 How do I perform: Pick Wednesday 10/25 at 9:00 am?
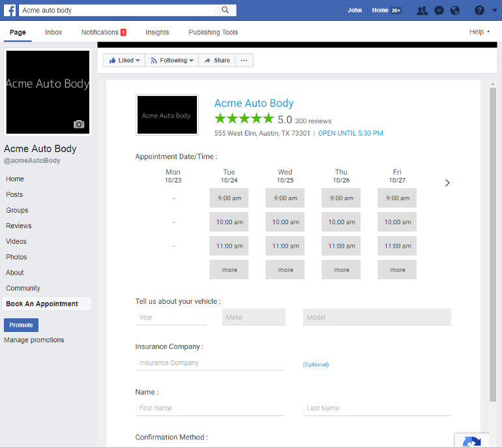[x=285, y=198]
